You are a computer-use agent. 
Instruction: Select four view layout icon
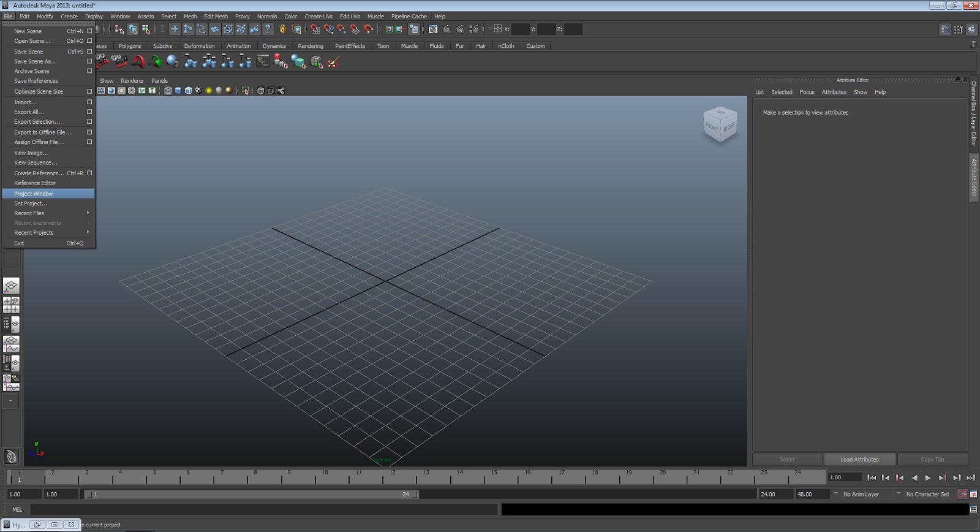11,305
